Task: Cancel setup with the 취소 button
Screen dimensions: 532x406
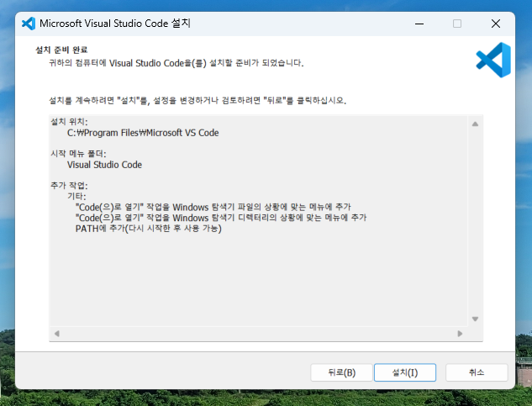Action: click(477, 372)
